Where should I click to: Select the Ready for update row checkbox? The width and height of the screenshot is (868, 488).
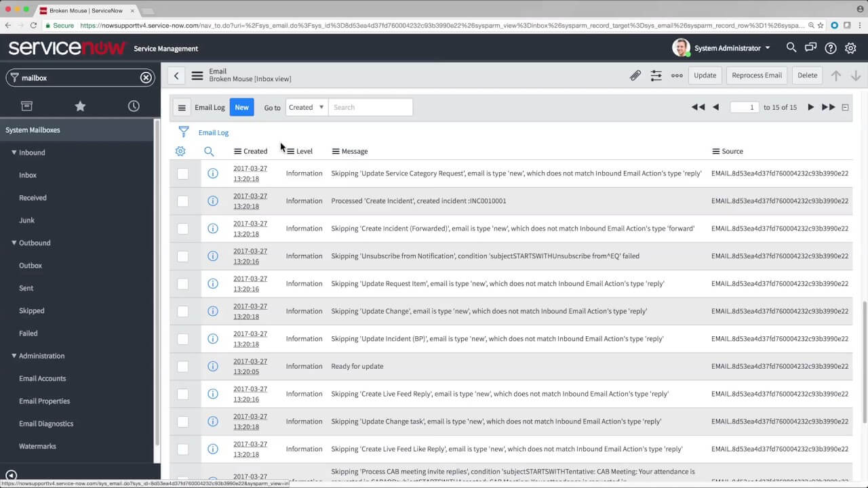(182, 366)
